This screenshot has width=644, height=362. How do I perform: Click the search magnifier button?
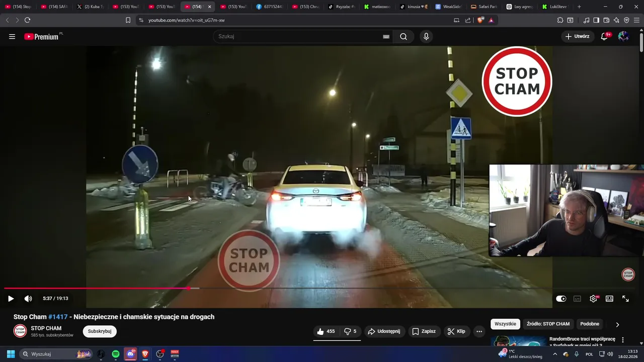tap(404, 37)
